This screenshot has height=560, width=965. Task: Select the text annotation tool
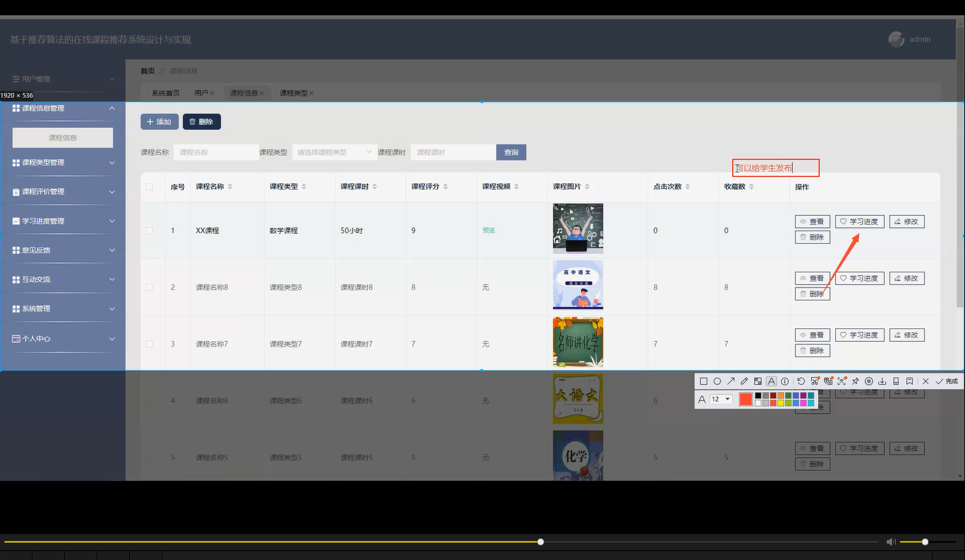(x=771, y=381)
